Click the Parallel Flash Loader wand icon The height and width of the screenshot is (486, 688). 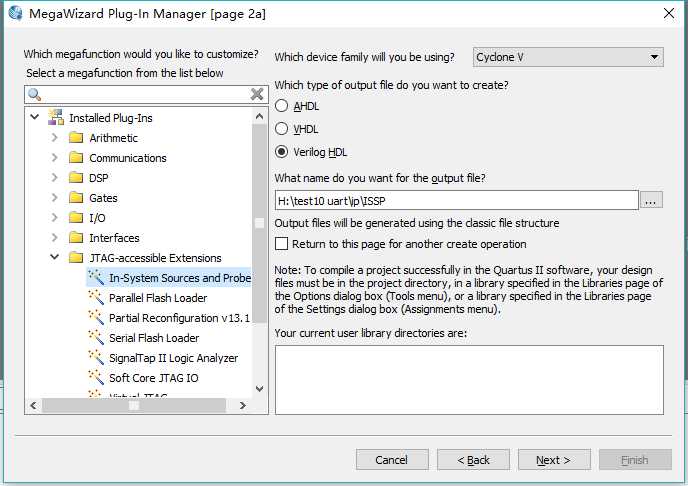(x=96, y=297)
